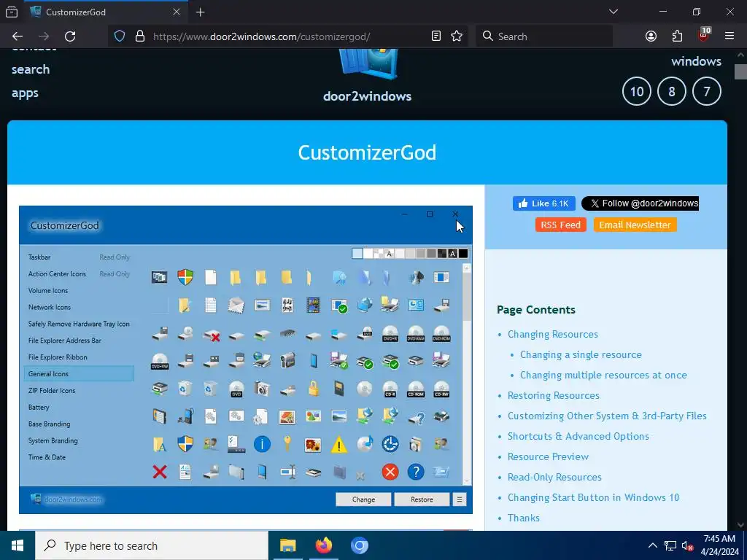Click the File Explorer Ribbon row in screenshot

click(79, 357)
